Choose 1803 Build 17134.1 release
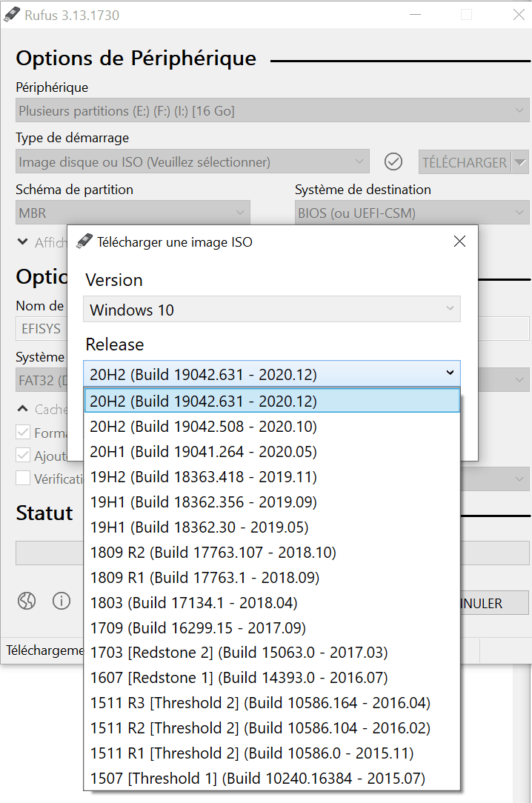Image resolution: width=532 pixels, height=803 pixels. (x=272, y=602)
